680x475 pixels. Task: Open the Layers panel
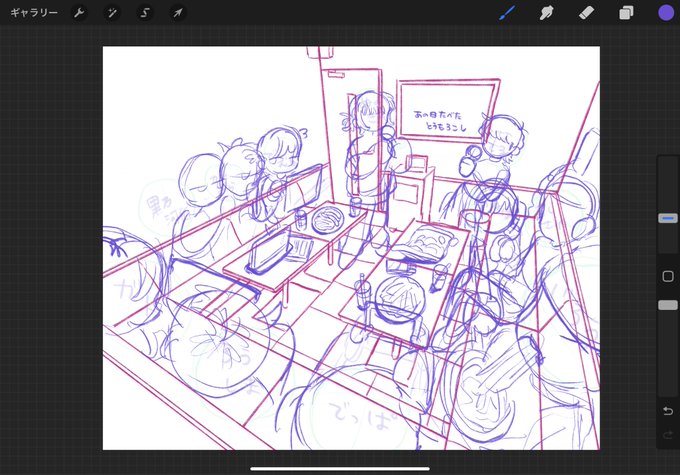click(x=626, y=13)
